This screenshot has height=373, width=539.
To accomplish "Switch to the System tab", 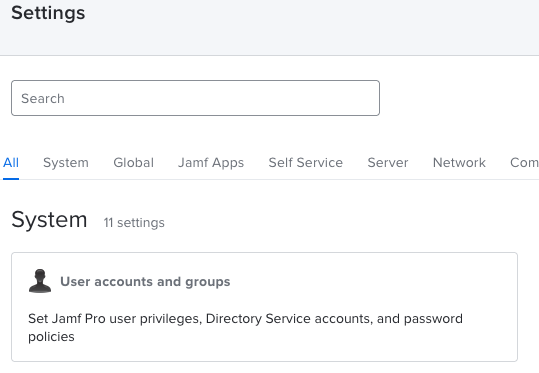I will pyautogui.click(x=66, y=163).
